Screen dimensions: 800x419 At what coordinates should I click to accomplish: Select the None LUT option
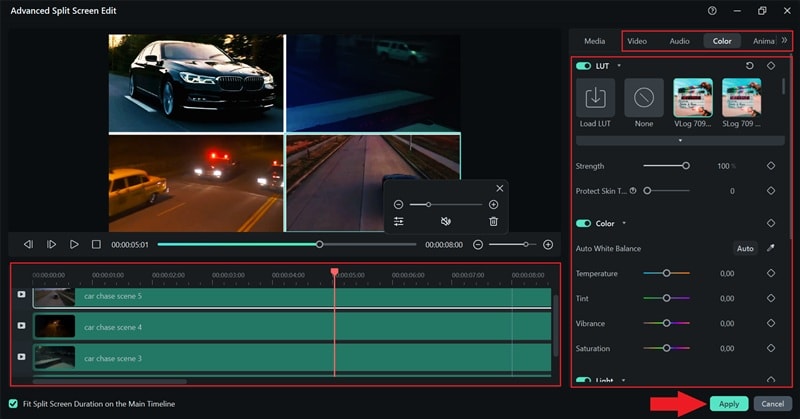coord(644,97)
